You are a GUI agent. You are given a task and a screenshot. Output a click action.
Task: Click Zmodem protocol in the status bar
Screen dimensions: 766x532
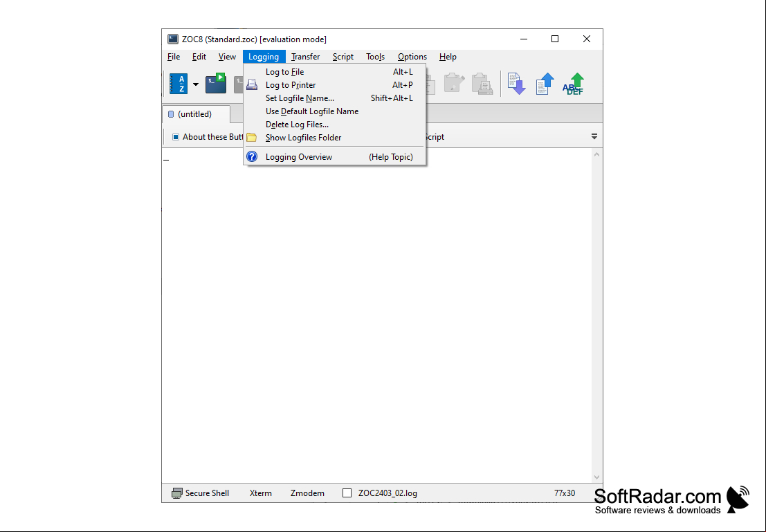pos(307,493)
